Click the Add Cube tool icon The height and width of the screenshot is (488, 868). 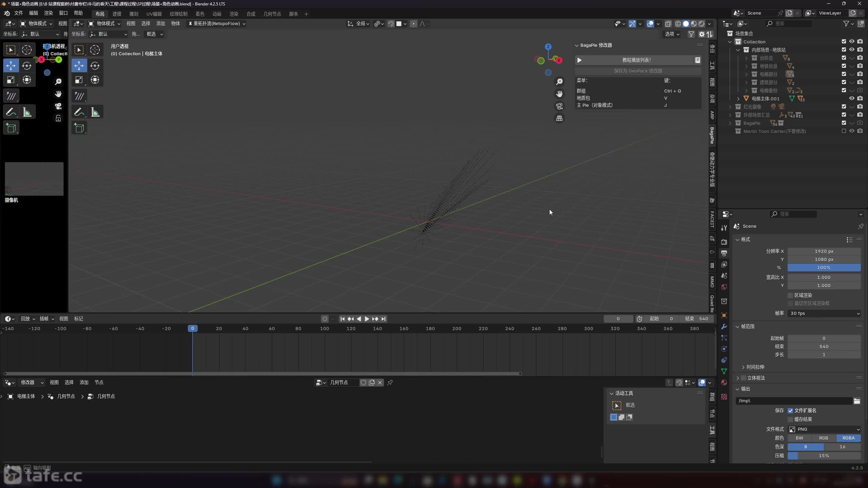[x=79, y=128]
